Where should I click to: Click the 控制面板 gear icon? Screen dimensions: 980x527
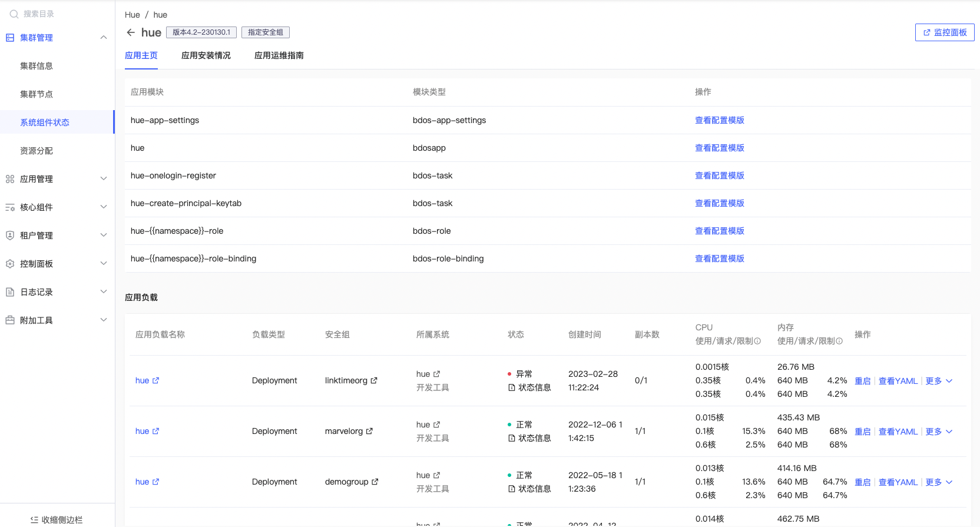coord(10,264)
